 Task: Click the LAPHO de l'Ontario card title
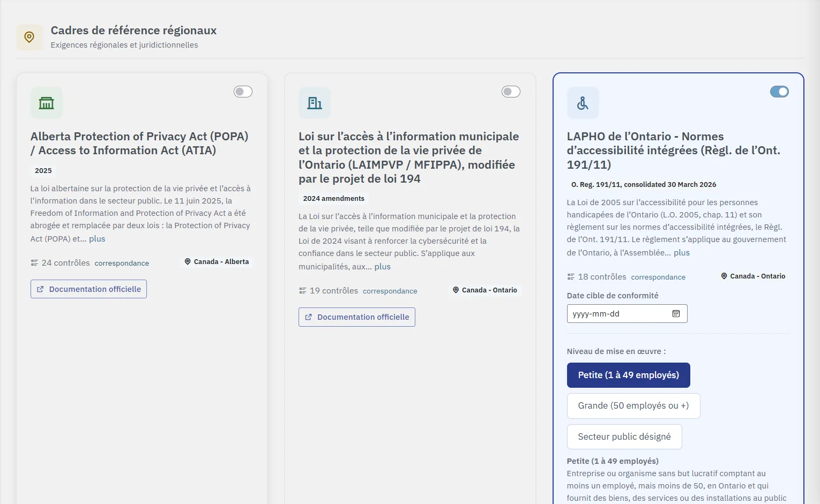click(x=674, y=151)
